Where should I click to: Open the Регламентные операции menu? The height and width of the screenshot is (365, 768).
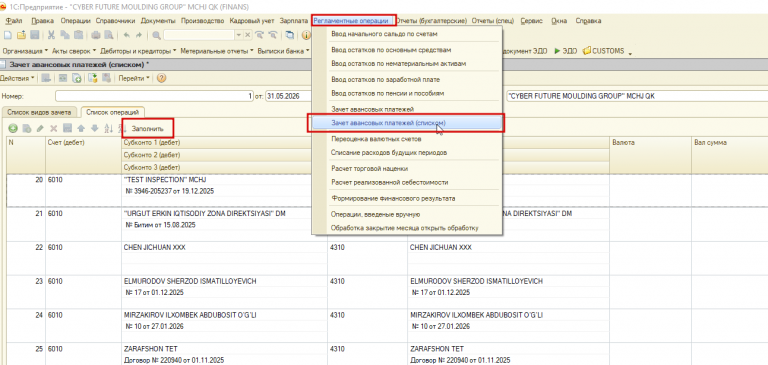point(351,21)
